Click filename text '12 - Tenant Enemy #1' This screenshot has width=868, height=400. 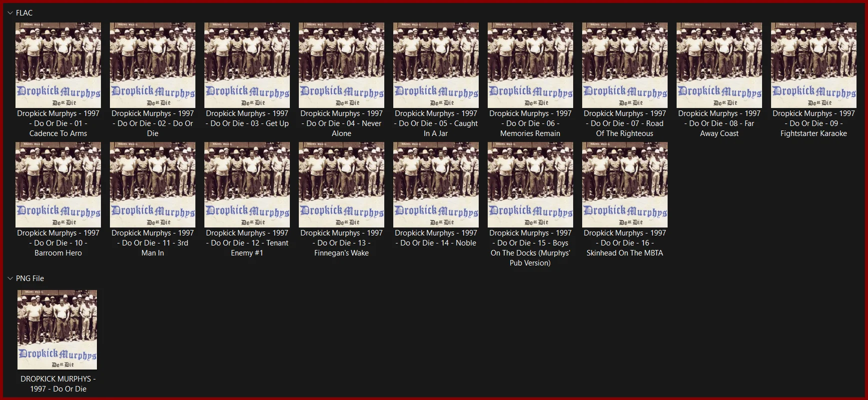pos(247,243)
